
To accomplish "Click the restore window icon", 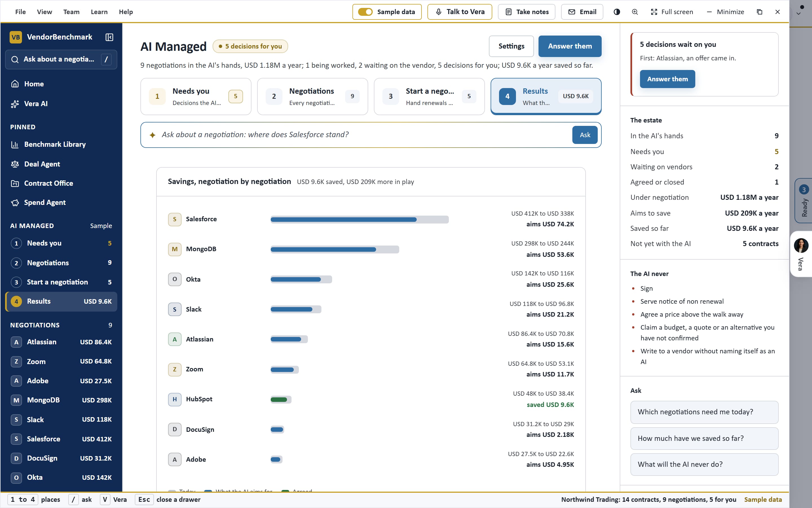I will (760, 12).
